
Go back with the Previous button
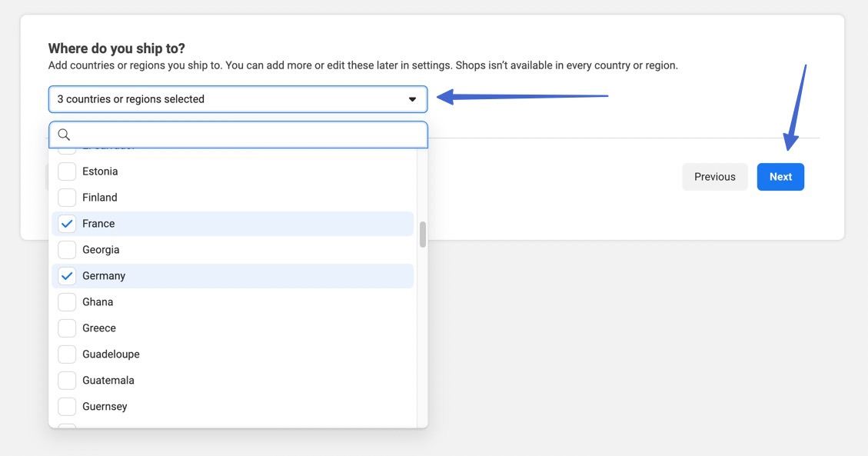714,177
